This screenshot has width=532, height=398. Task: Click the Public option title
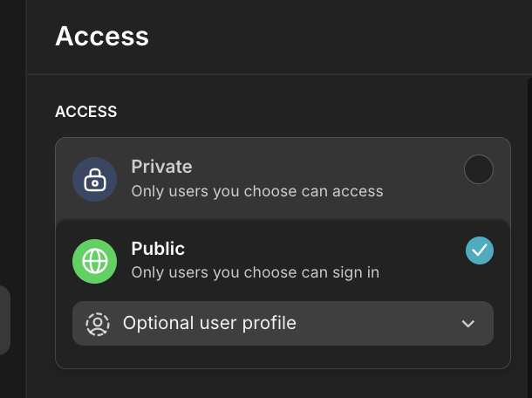158,249
